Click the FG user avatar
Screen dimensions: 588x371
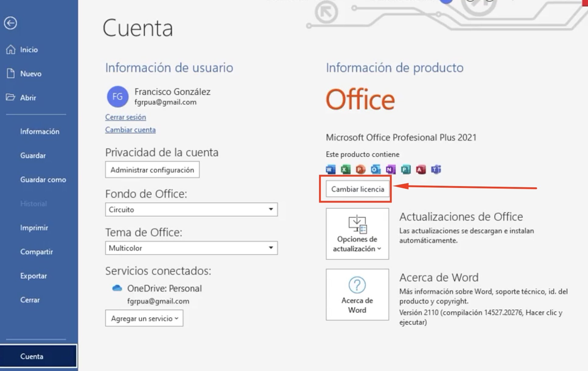[117, 96]
